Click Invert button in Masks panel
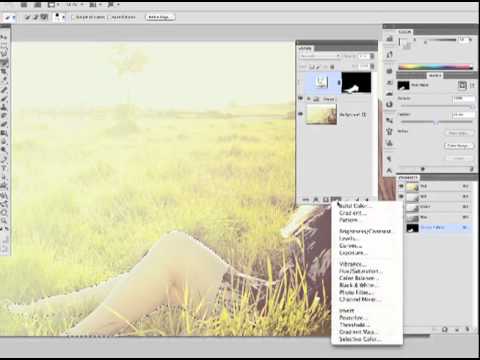 pyautogui.click(x=459, y=157)
